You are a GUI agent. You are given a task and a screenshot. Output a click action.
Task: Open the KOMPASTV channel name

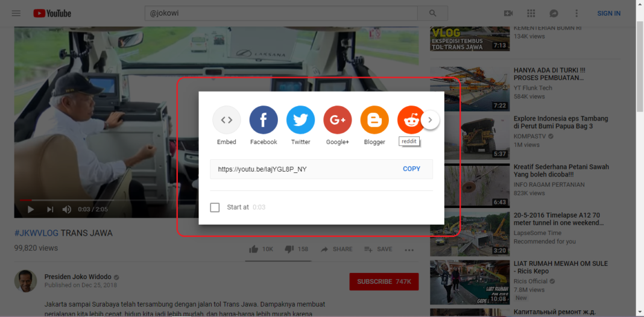(530, 136)
